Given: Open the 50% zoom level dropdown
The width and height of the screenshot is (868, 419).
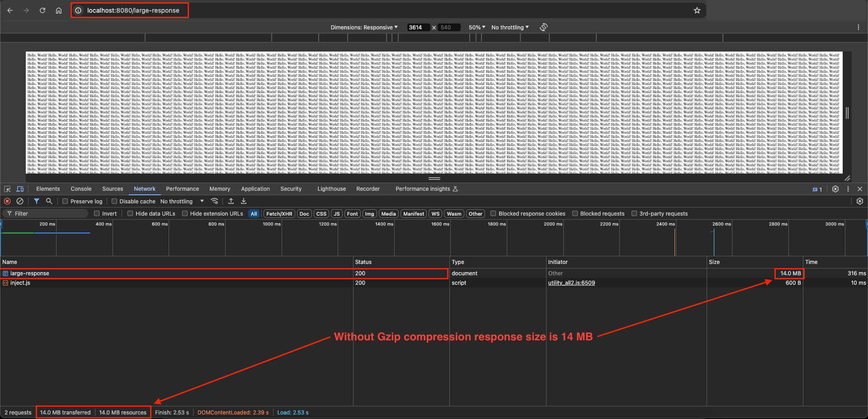Looking at the screenshot, I should tap(476, 27).
